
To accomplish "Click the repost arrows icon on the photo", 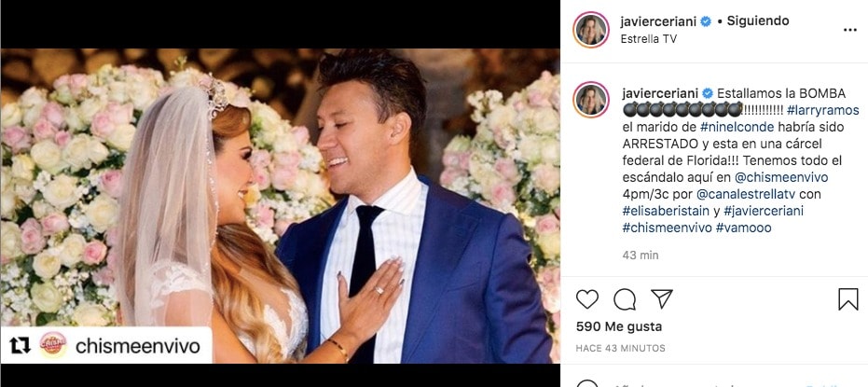I will [19, 345].
